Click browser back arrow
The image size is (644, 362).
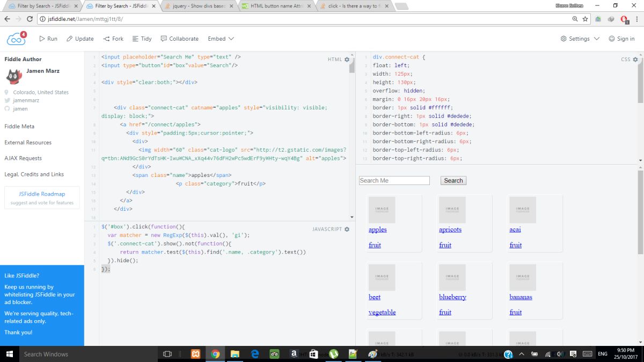[x=8, y=19]
